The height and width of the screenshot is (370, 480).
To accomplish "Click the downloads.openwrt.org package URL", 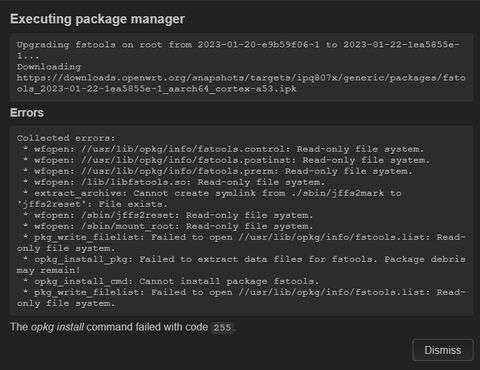I will click(241, 83).
